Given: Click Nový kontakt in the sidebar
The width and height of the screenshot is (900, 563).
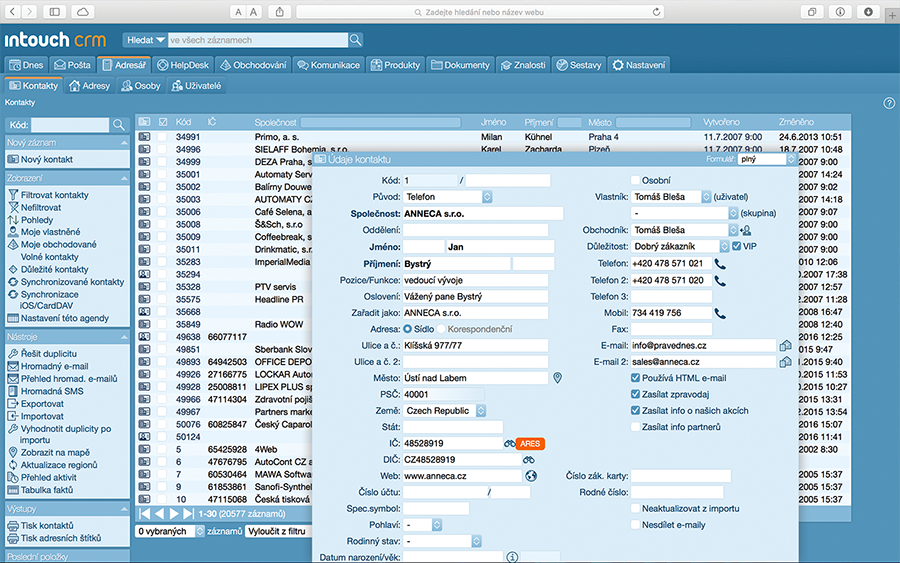Looking at the screenshot, I should point(46,160).
